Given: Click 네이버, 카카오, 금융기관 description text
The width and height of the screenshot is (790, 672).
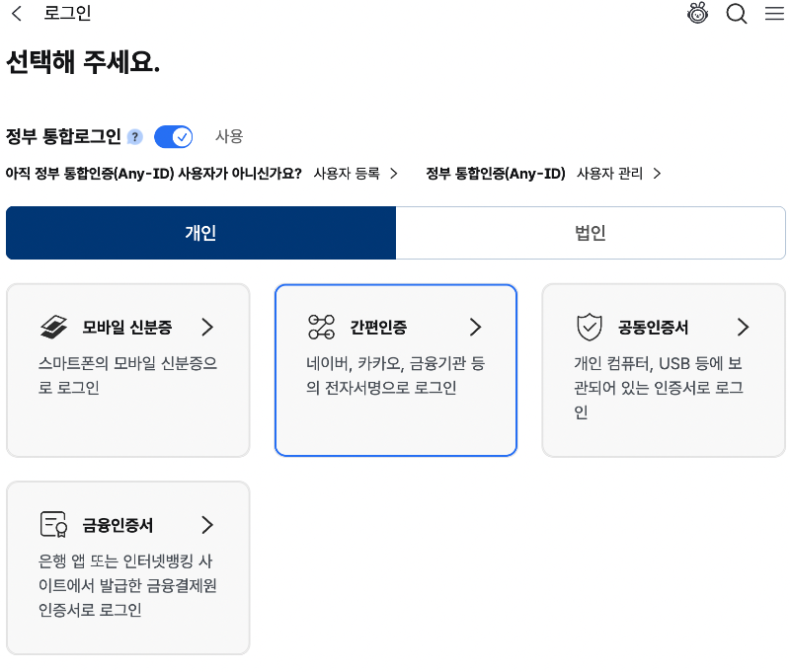Looking at the screenshot, I should tap(396, 376).
